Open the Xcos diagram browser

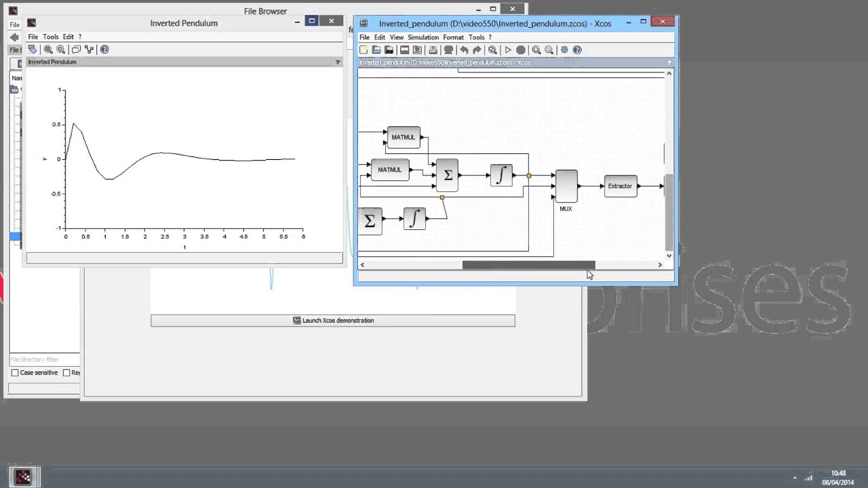coord(417,49)
